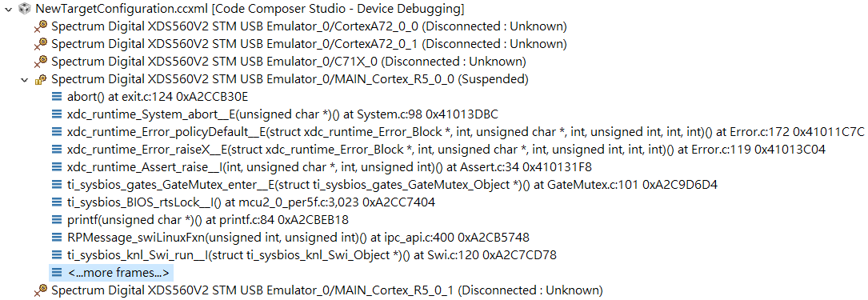Image resolution: width=868 pixels, height=300 pixels.
Task: Collapse the NewTargetConfiguration.ccxml tree node
Action: 8,9
